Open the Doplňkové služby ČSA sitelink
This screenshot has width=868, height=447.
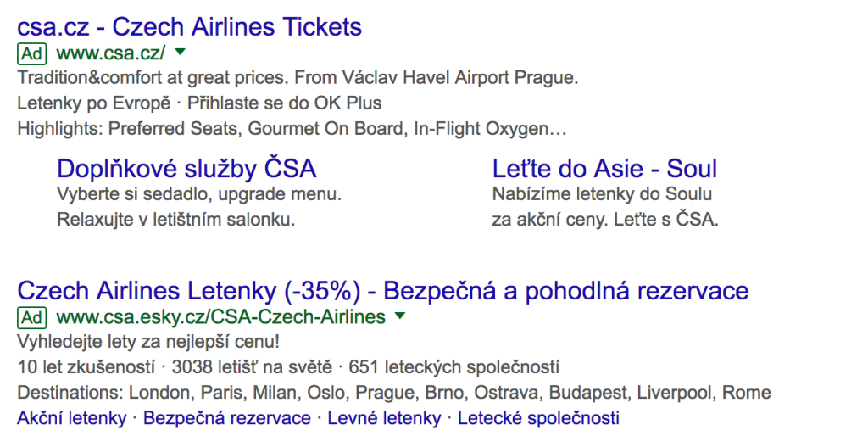[x=186, y=169]
